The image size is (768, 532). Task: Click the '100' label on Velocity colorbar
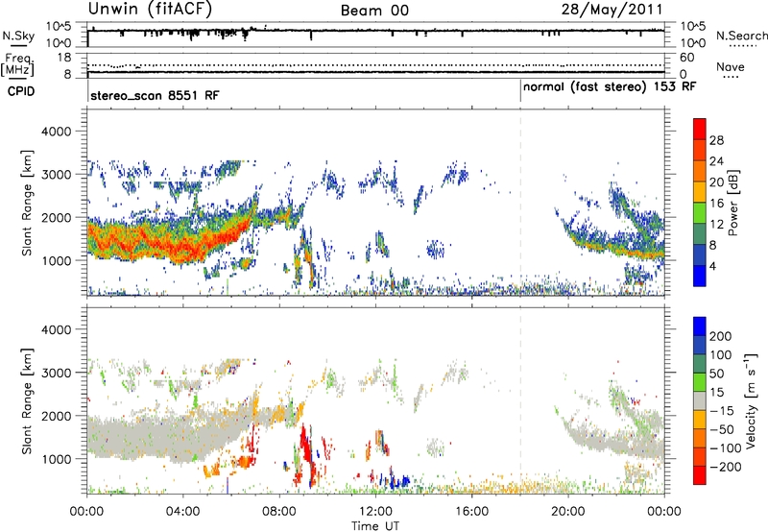coord(721,354)
